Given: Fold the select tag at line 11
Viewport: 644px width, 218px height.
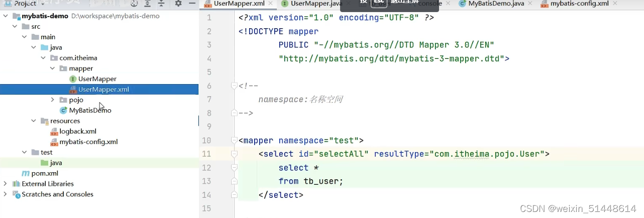Looking at the screenshot, I should point(234,154).
